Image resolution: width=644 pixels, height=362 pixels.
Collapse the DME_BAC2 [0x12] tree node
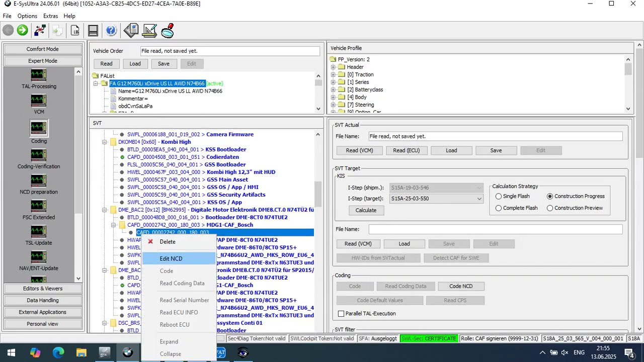pos(105,210)
